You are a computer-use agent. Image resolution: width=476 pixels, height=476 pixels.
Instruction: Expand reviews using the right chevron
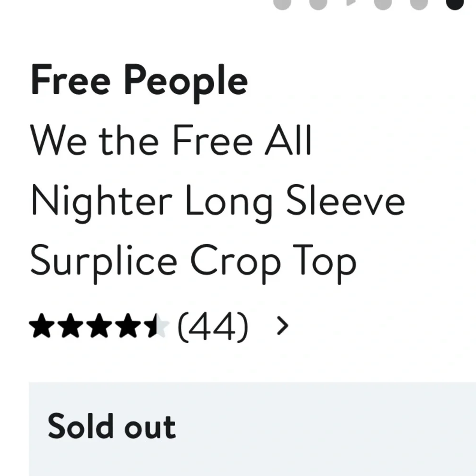284,325
